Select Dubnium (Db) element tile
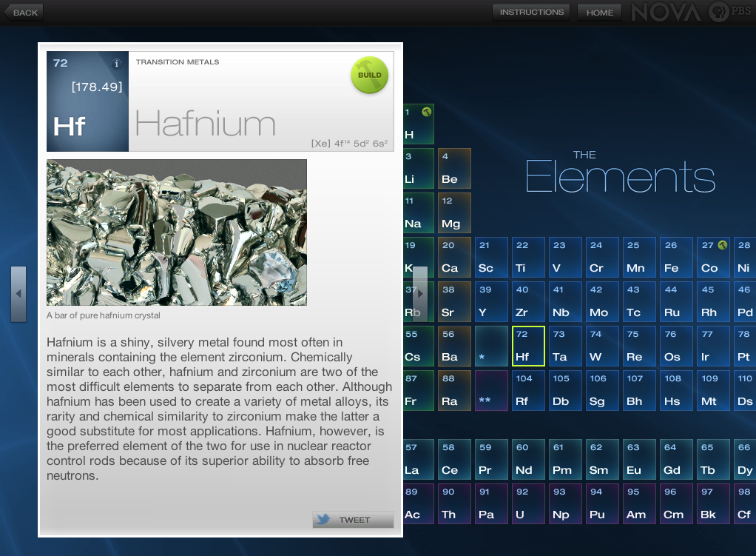The height and width of the screenshot is (556, 756). (566, 390)
